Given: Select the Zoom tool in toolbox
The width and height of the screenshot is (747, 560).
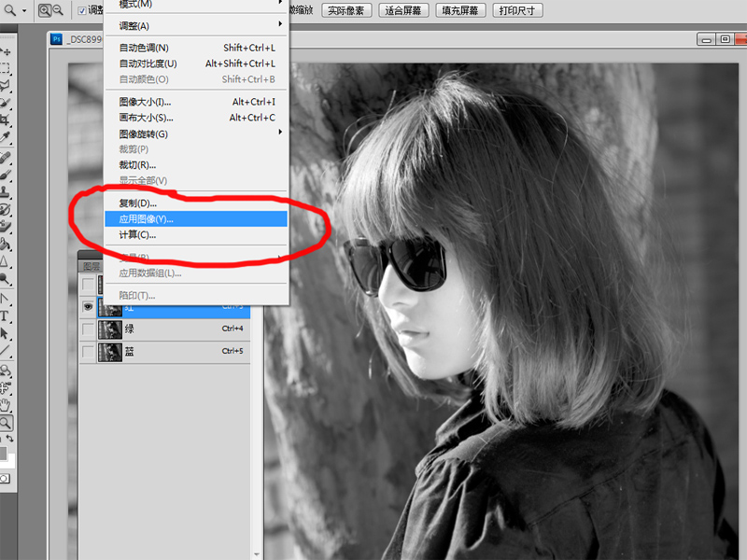Looking at the screenshot, I should 6,423.
